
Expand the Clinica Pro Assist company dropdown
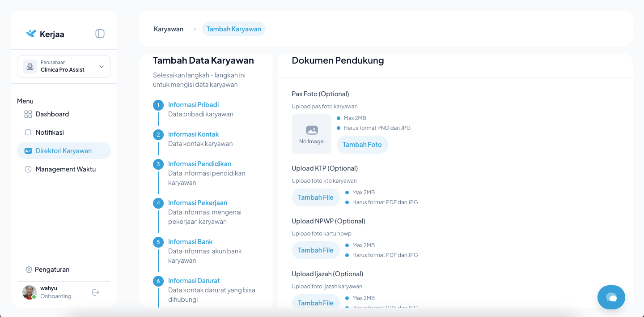pos(101,67)
